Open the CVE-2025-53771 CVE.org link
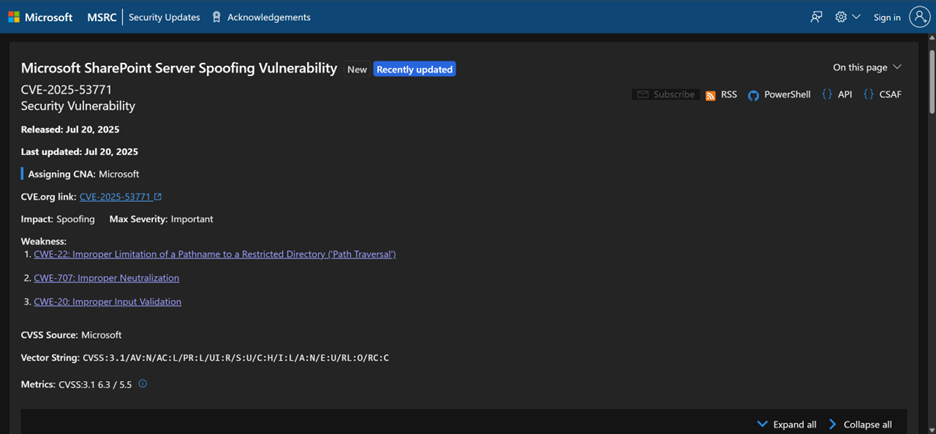Screen dimensions: 936x434 coord(115,196)
